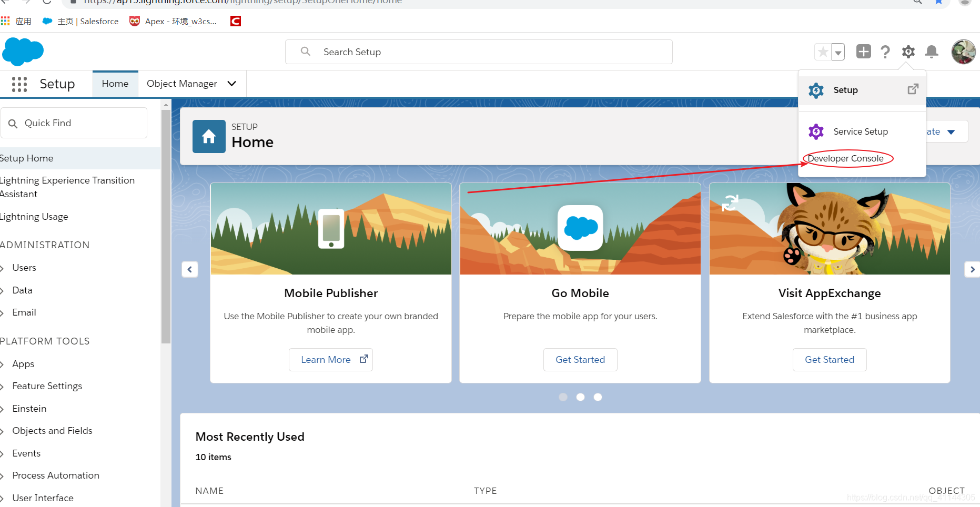Click the TYPE column header
980x507 pixels.
point(485,491)
